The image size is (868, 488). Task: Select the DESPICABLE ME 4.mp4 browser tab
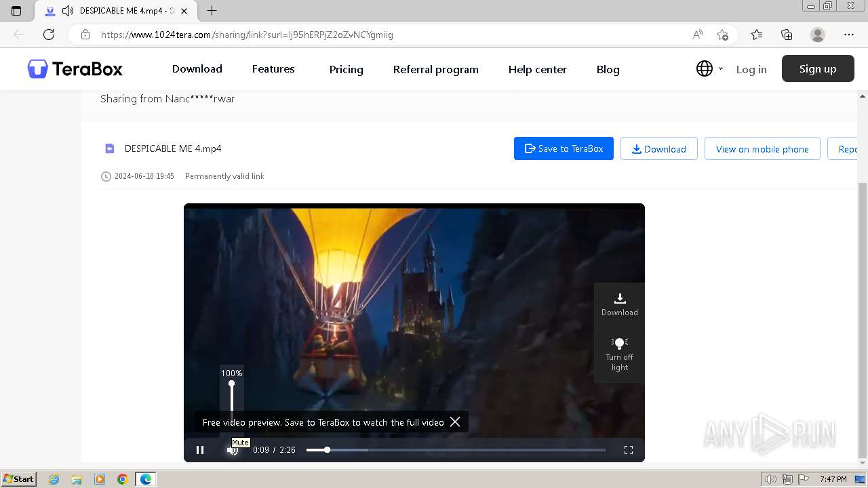pyautogui.click(x=117, y=11)
